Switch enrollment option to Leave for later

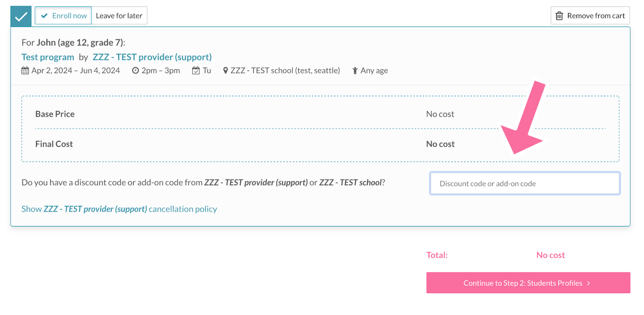pos(119,15)
